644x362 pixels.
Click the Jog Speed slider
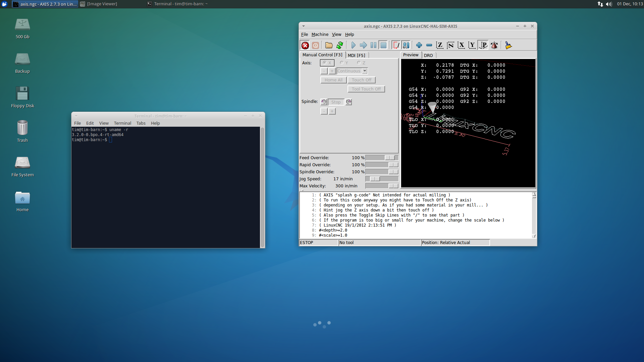tap(382, 179)
